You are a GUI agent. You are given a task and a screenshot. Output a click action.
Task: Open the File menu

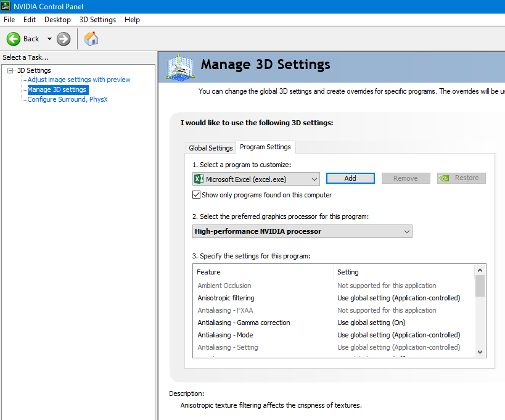(x=9, y=20)
